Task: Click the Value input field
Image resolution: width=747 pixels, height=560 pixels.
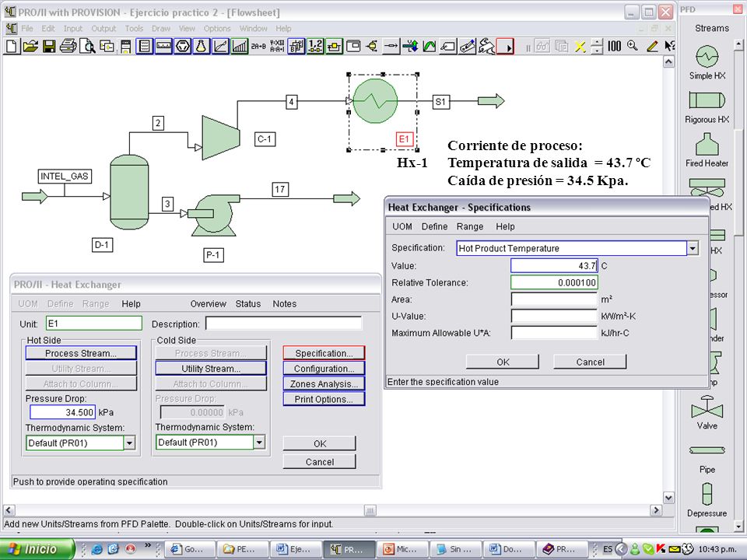Action: tap(554, 266)
